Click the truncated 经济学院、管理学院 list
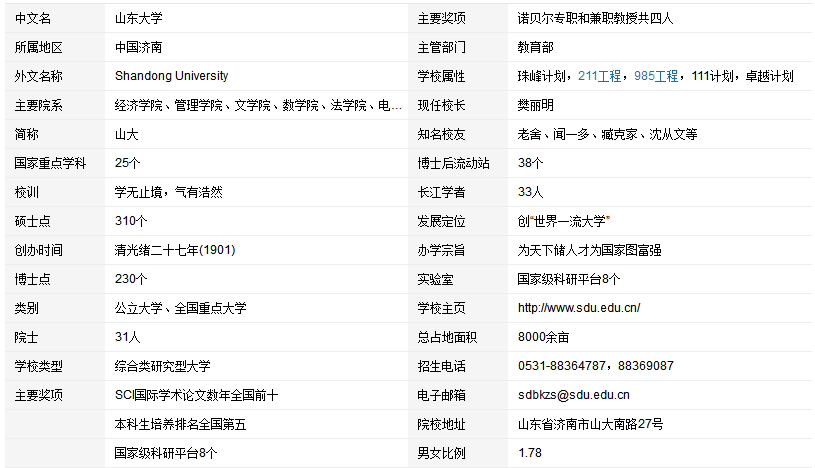 click(x=258, y=106)
